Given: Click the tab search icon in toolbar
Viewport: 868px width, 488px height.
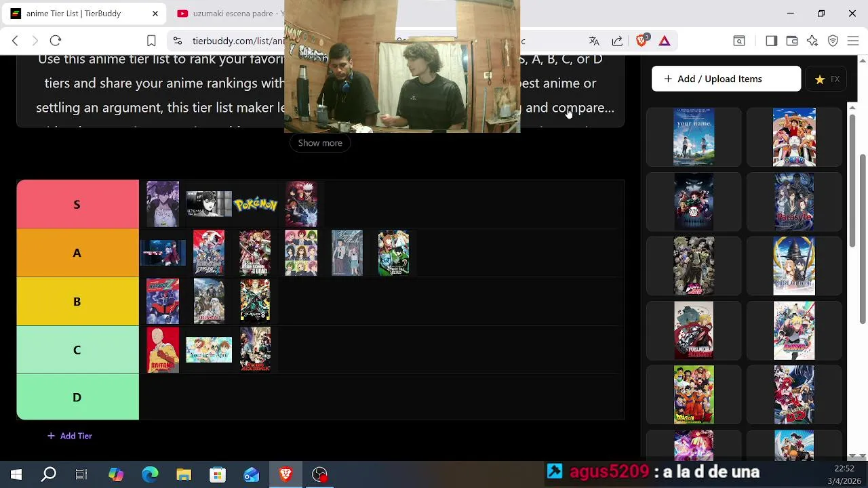Looking at the screenshot, I should click(x=739, y=41).
